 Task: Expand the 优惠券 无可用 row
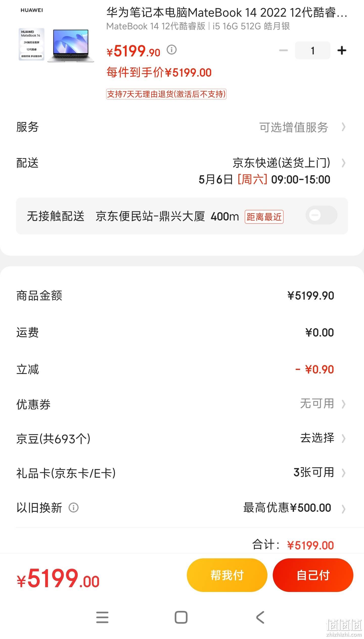tap(182, 404)
